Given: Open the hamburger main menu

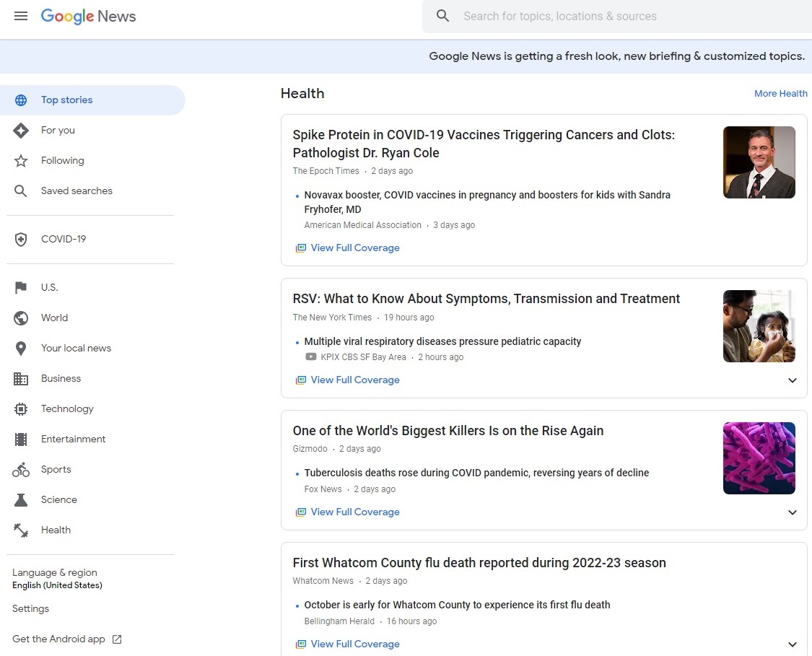Looking at the screenshot, I should pyautogui.click(x=21, y=16).
